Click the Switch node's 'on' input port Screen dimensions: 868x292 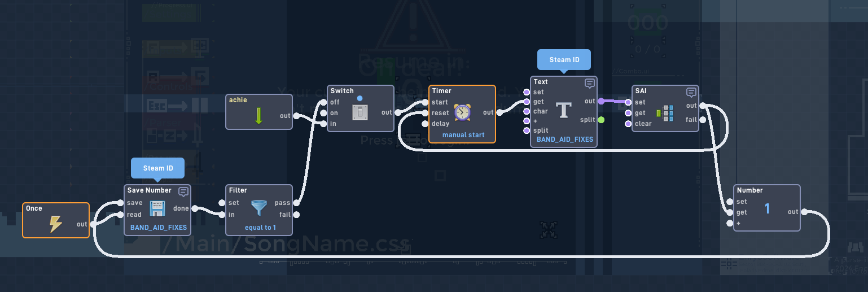[323, 113]
